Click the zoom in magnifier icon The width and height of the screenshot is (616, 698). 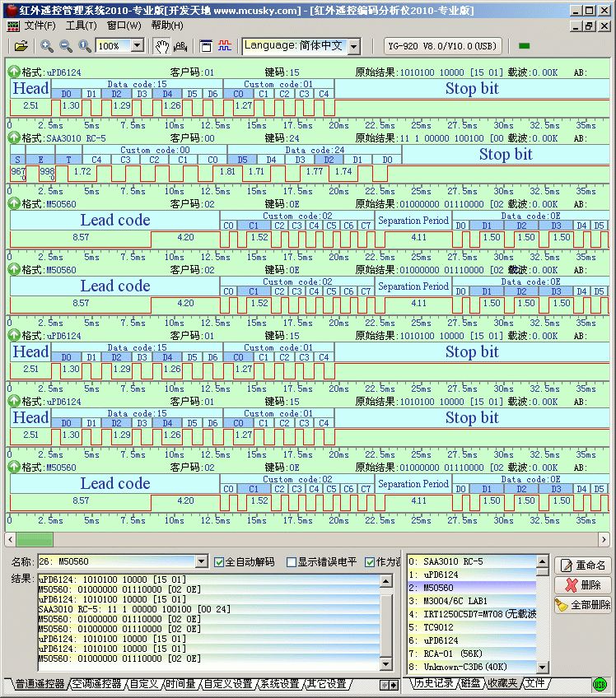(x=47, y=46)
